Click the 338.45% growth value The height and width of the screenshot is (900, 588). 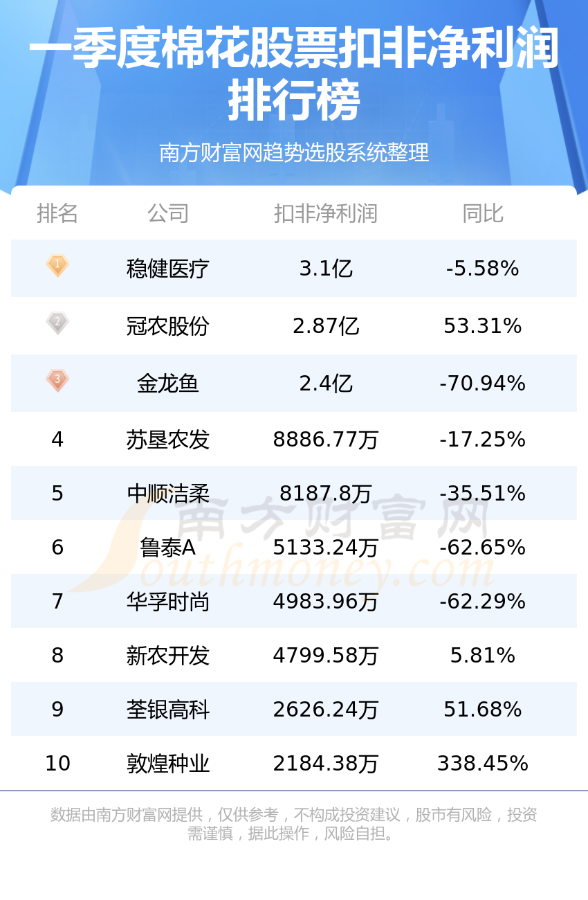click(x=483, y=764)
